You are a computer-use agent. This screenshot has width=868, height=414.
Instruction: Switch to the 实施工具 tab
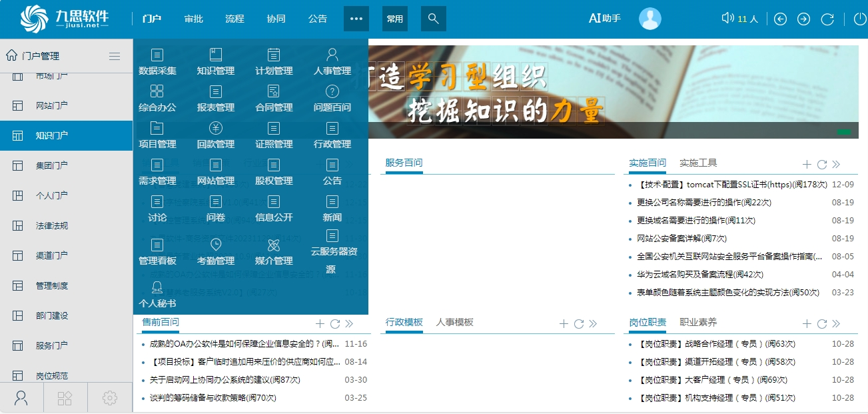[698, 163]
